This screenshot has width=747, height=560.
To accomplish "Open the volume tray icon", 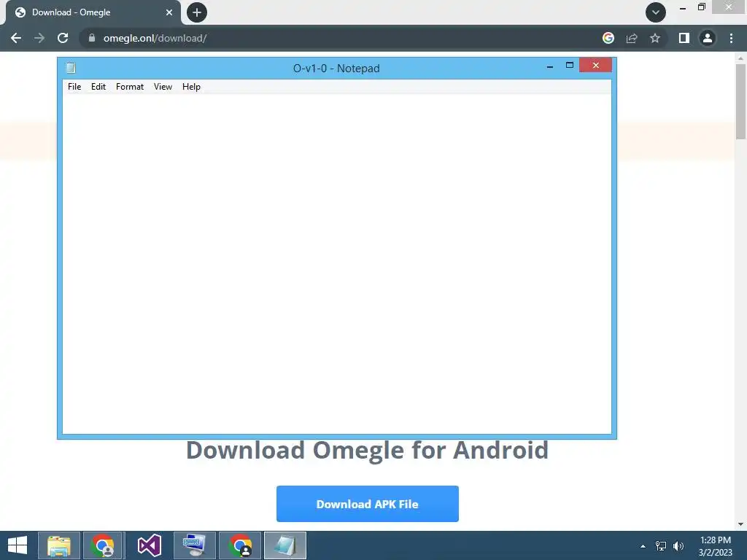I will (x=678, y=546).
